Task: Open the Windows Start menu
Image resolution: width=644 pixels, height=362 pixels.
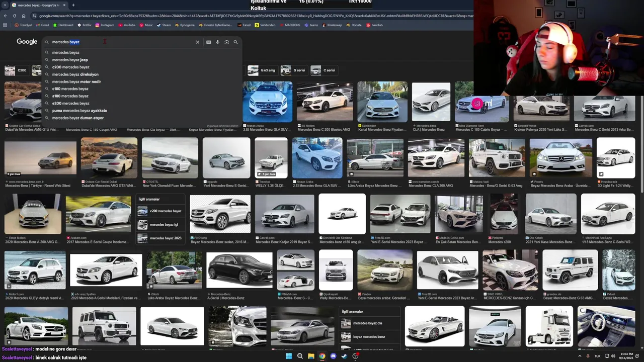Action: click(289, 356)
